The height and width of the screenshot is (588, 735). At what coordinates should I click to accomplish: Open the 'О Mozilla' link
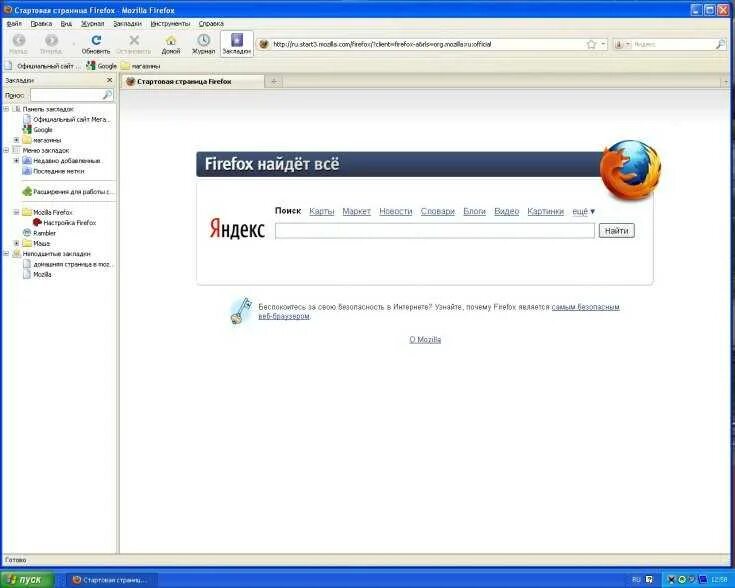pyautogui.click(x=425, y=340)
